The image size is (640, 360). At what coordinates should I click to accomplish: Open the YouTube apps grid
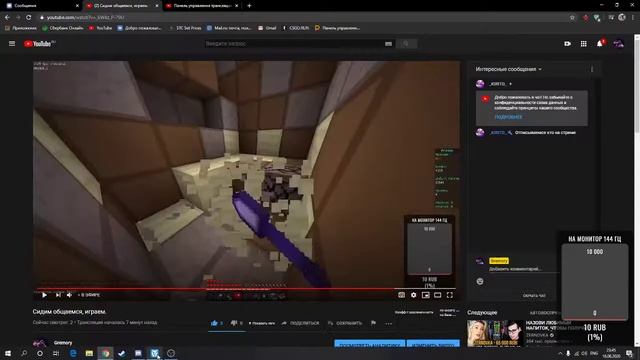point(584,44)
